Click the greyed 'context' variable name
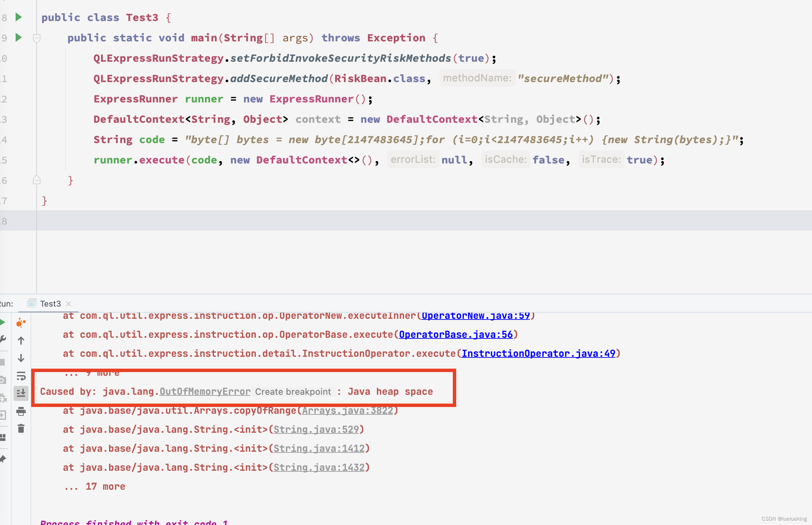The width and height of the screenshot is (812, 525). point(318,119)
